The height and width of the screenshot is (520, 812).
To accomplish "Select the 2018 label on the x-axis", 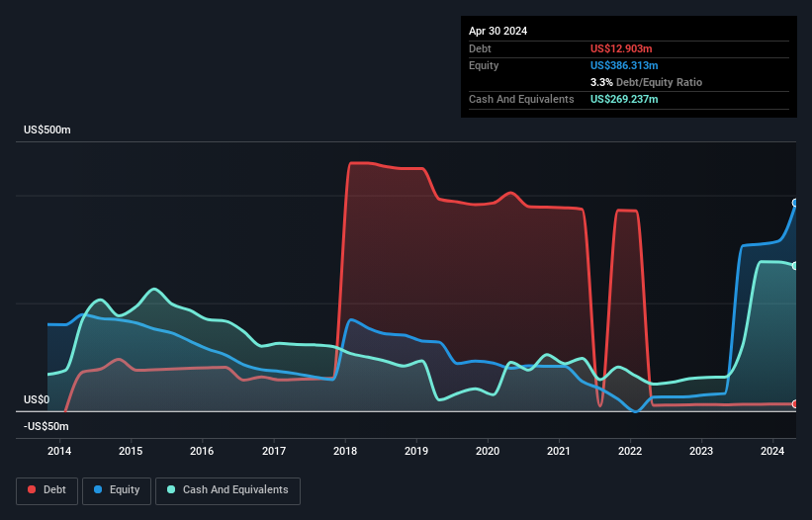I will (345, 451).
